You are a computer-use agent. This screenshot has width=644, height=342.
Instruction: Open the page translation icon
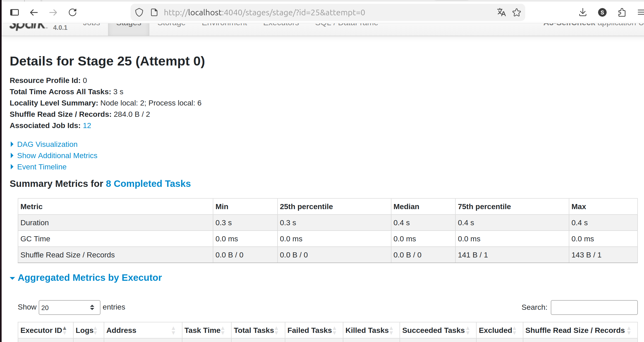pos(501,12)
